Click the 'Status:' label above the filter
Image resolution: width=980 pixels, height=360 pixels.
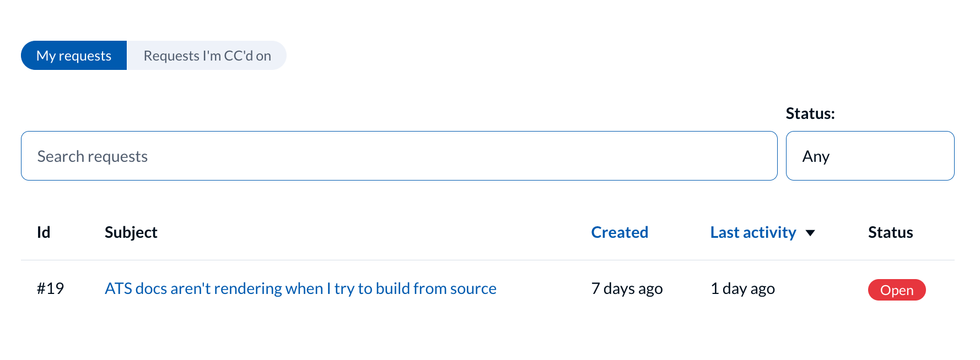[x=810, y=113]
